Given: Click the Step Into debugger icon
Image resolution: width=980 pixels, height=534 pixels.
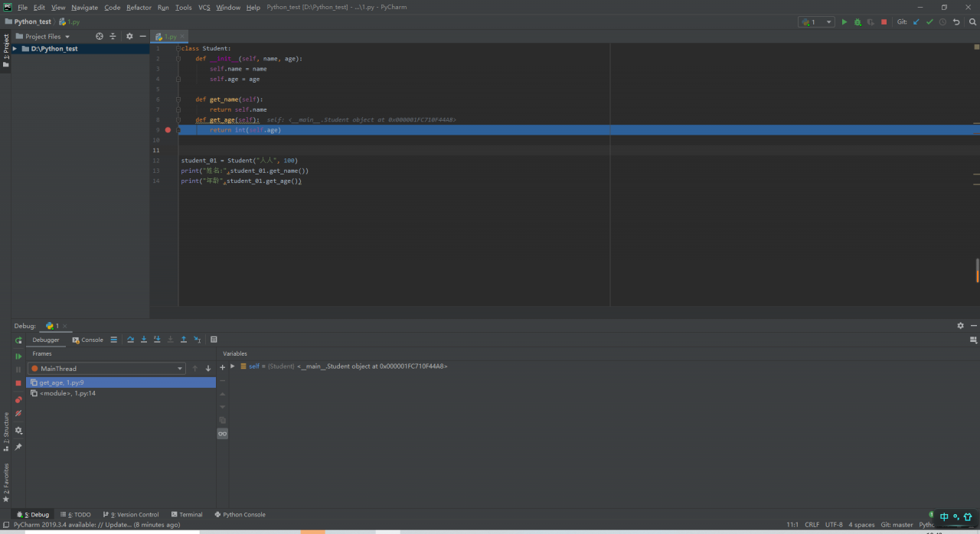Looking at the screenshot, I should coord(144,340).
